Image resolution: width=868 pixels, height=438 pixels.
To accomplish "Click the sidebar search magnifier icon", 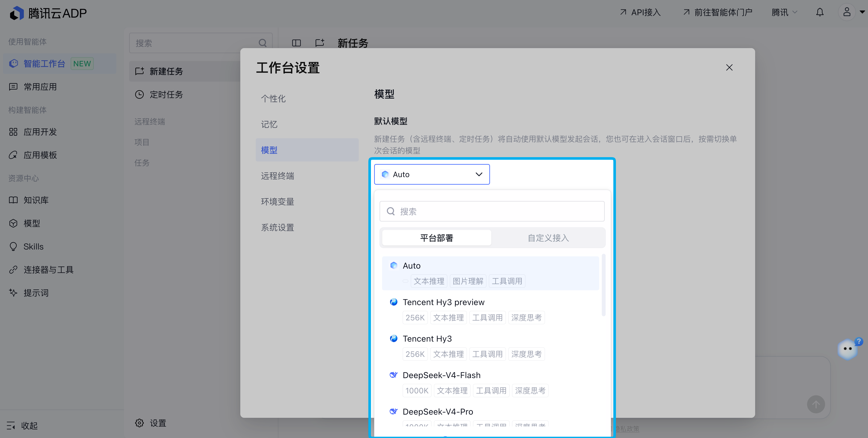I will (x=263, y=43).
